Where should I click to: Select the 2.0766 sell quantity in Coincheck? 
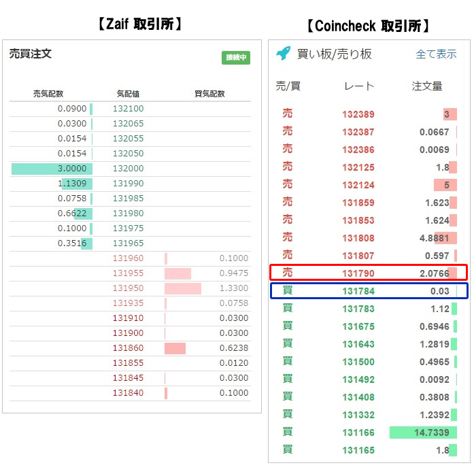(x=435, y=273)
